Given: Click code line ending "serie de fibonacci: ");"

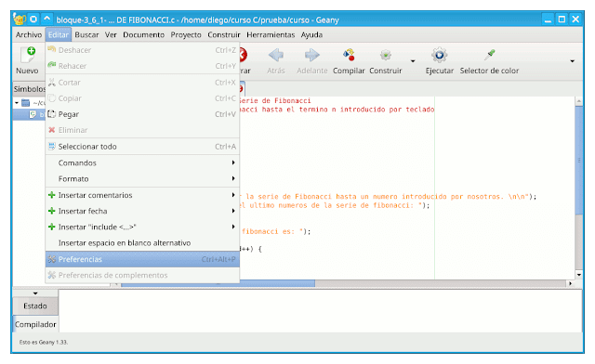Looking at the screenshot, I should click(x=335, y=205).
